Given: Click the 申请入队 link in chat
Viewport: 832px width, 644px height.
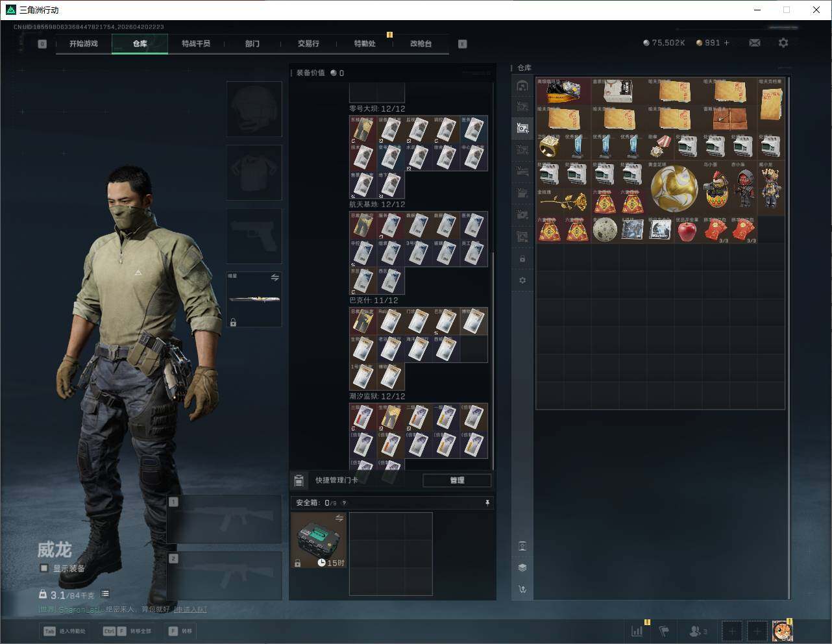Looking at the screenshot, I should click(x=190, y=610).
